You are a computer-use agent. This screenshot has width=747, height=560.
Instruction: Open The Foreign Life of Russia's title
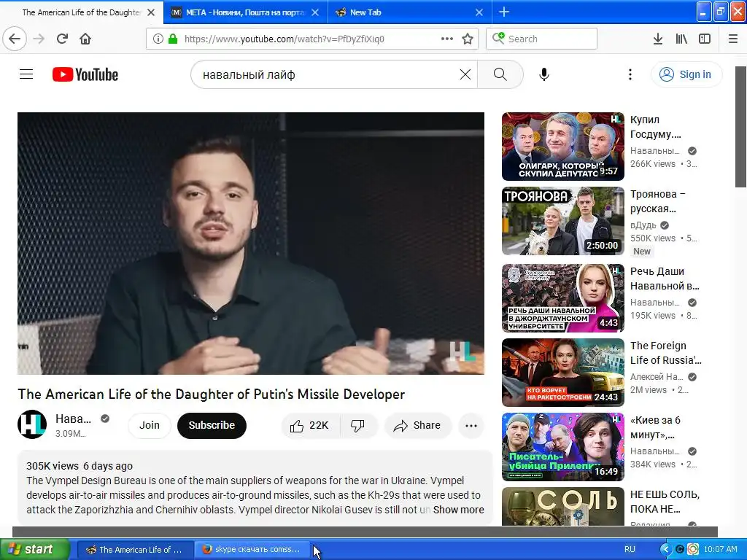click(x=665, y=352)
